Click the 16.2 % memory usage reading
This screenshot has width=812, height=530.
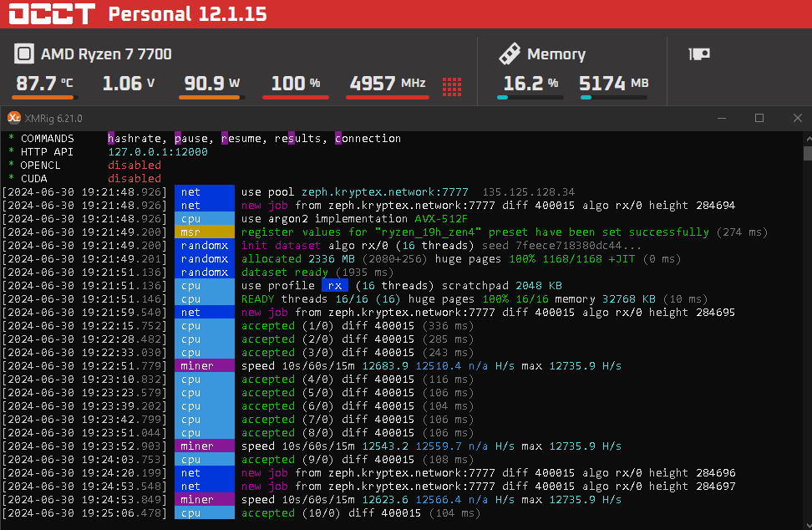[x=530, y=83]
